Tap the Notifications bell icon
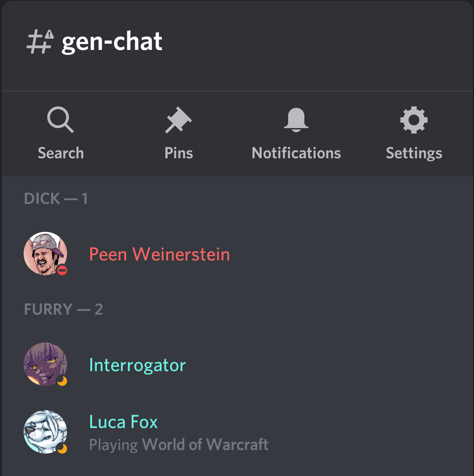Image resolution: width=474 pixels, height=476 pixels. pos(296,120)
